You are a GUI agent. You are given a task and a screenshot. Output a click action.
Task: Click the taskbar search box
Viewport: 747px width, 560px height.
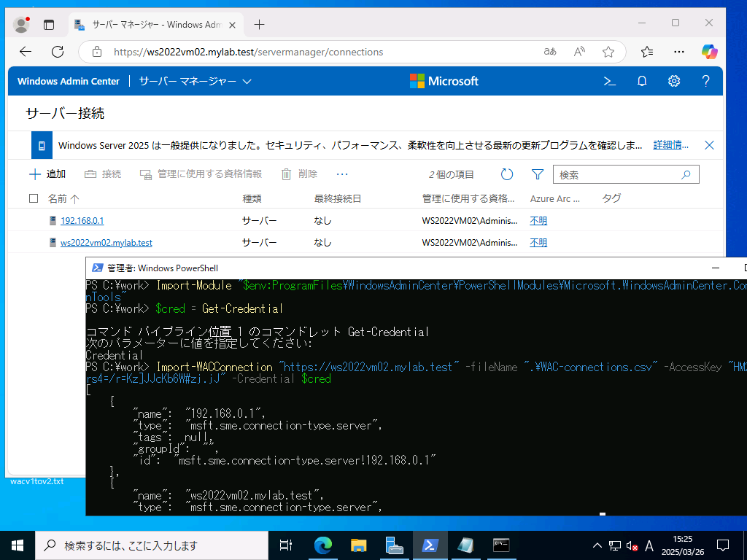point(152,545)
